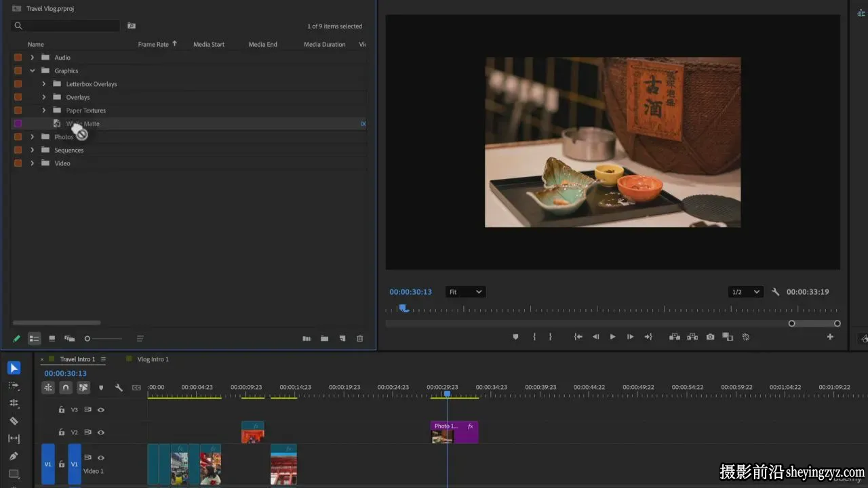Select the Selection tool in the toolbar

14,368
